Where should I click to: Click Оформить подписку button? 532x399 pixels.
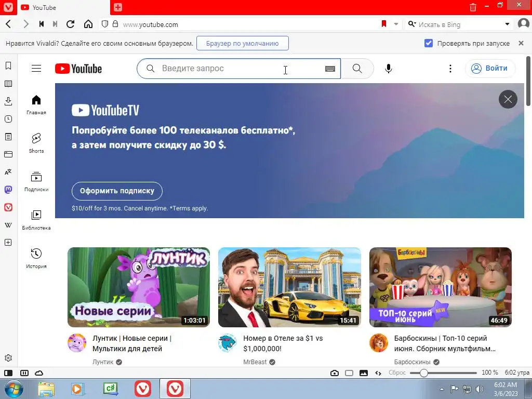click(x=117, y=191)
